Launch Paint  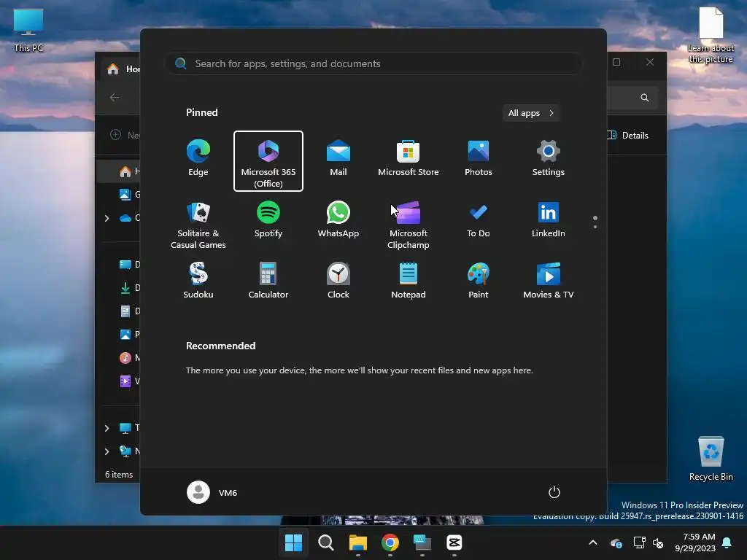pyautogui.click(x=479, y=282)
